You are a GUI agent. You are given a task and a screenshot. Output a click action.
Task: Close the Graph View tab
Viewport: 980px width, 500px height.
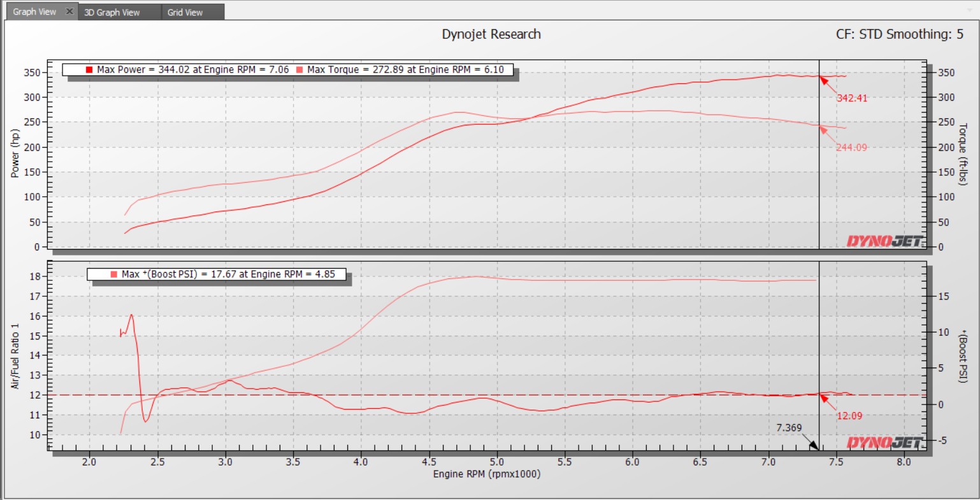pos(69,11)
